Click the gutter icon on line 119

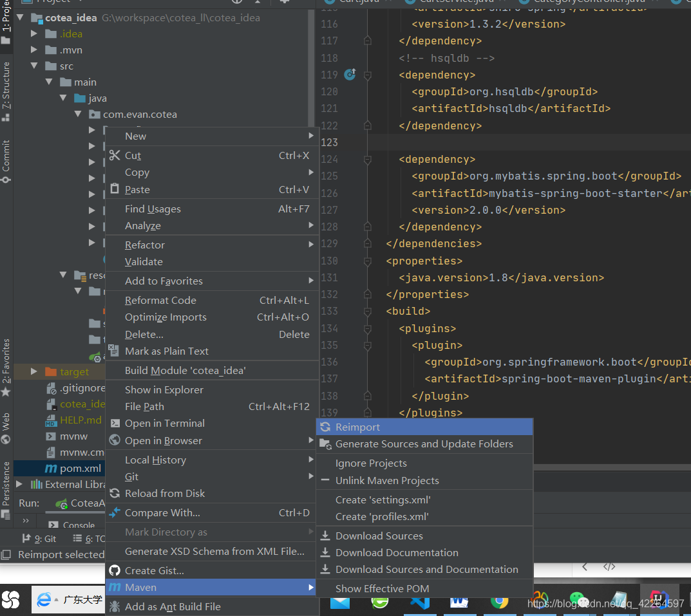click(x=350, y=75)
